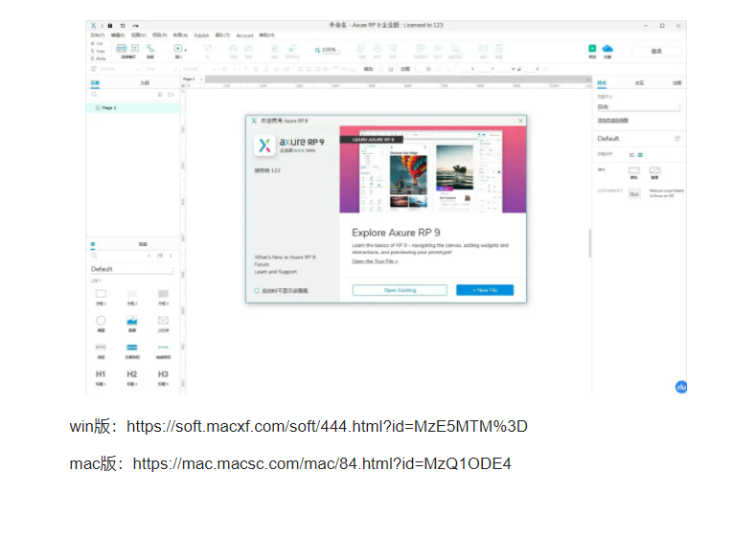Click the add adaptive views link
756x538 pixels.
pyautogui.click(x=613, y=121)
